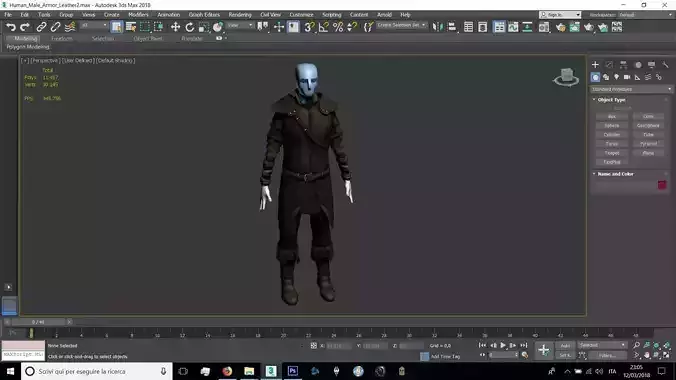Select the Select and Rotate tool
This screenshot has height=380, width=676.
[x=190, y=27]
